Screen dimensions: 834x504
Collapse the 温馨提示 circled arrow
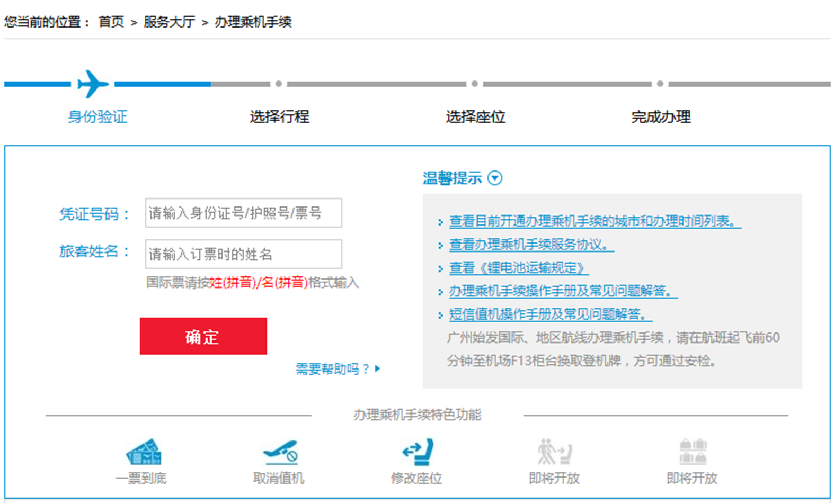494,178
